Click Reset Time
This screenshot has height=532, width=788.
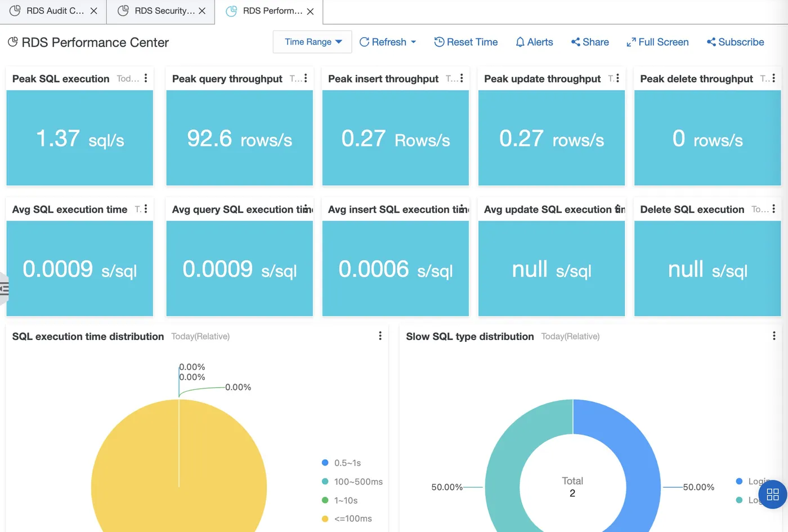point(466,42)
